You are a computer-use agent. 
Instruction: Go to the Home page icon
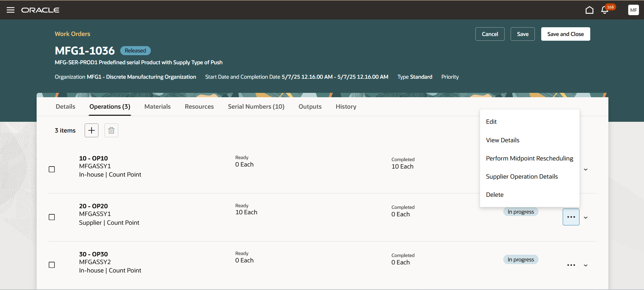(x=589, y=10)
